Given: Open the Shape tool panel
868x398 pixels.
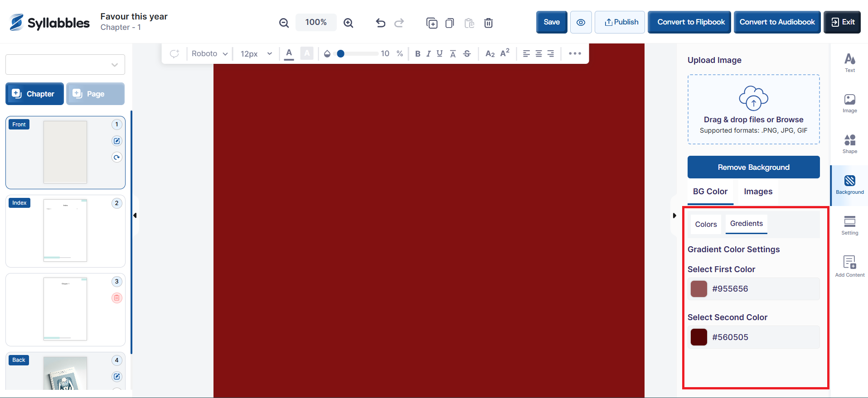Looking at the screenshot, I should [x=849, y=144].
